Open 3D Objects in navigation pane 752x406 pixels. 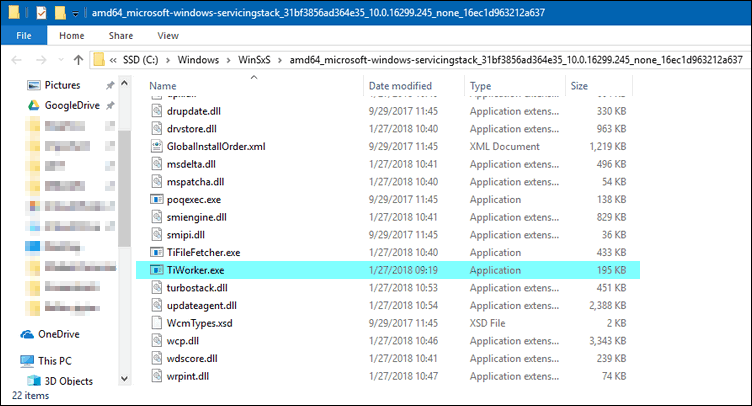[x=68, y=381]
